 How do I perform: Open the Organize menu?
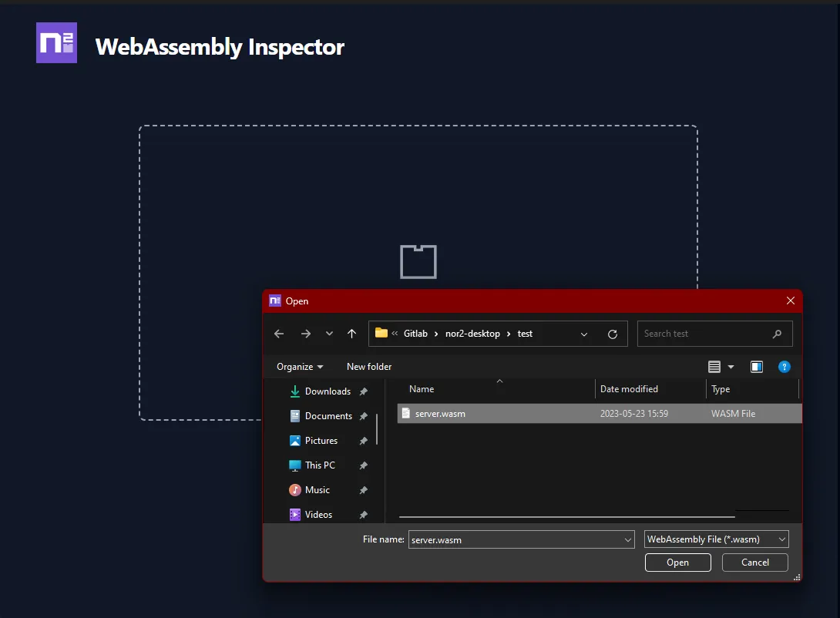299,366
